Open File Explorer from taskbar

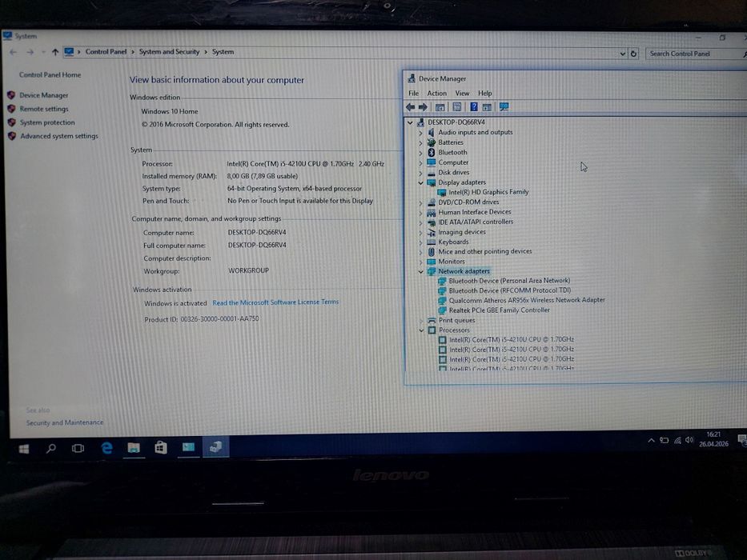point(134,448)
